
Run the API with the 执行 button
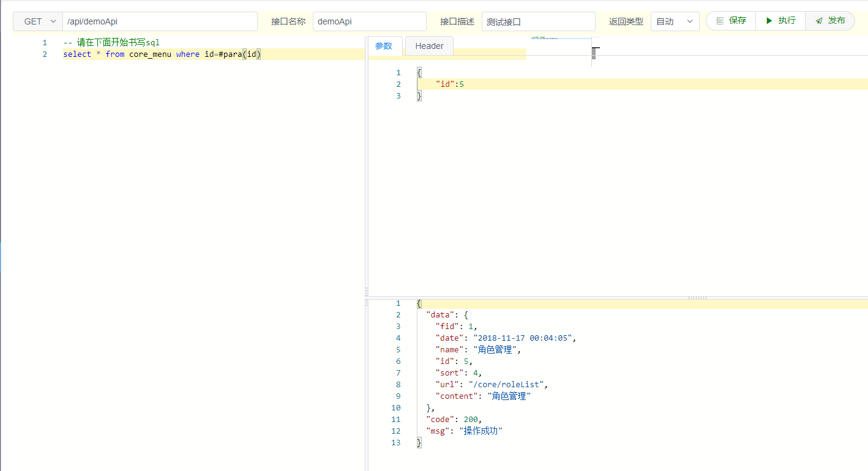click(x=780, y=21)
